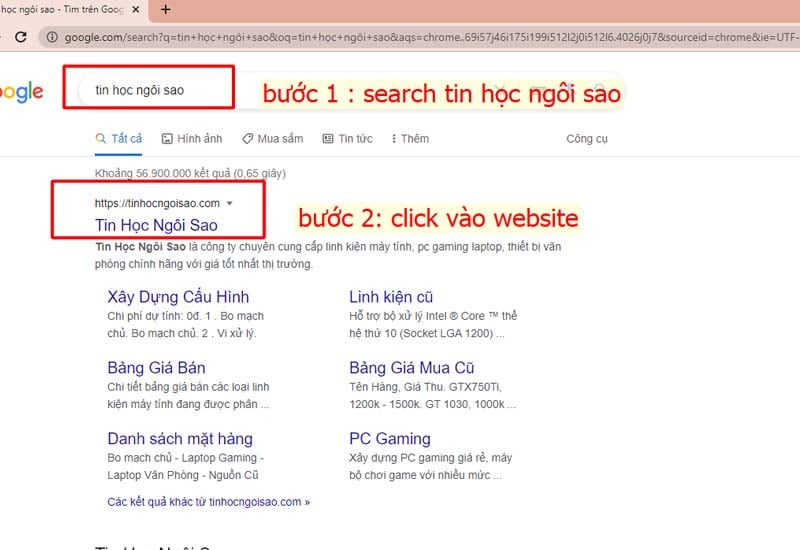This screenshot has height=550, width=800.
Task: Open the Linh kiện cũ sitelink
Action: tap(391, 296)
